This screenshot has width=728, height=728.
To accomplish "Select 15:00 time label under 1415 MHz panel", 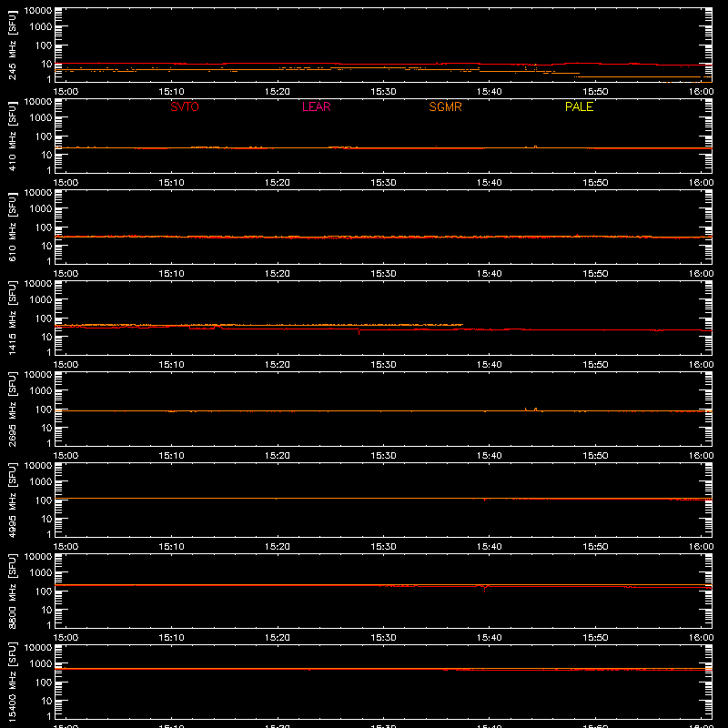I will [x=66, y=365].
